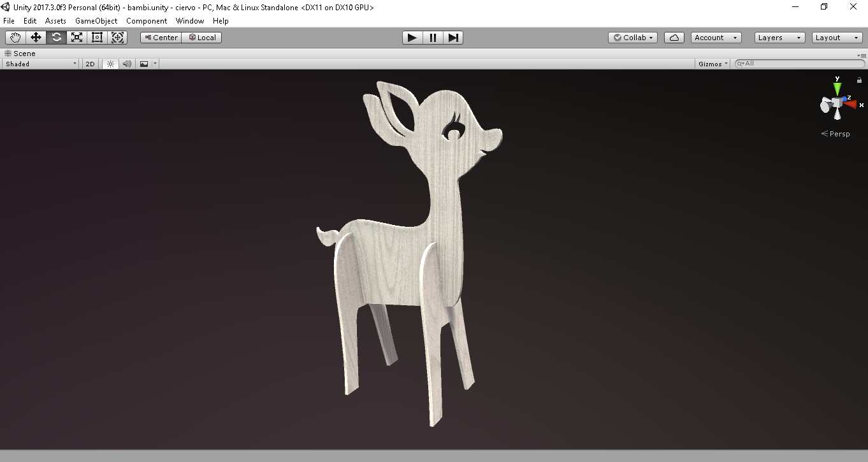
Task: Switch to the Scene tab
Action: pyautogui.click(x=20, y=54)
